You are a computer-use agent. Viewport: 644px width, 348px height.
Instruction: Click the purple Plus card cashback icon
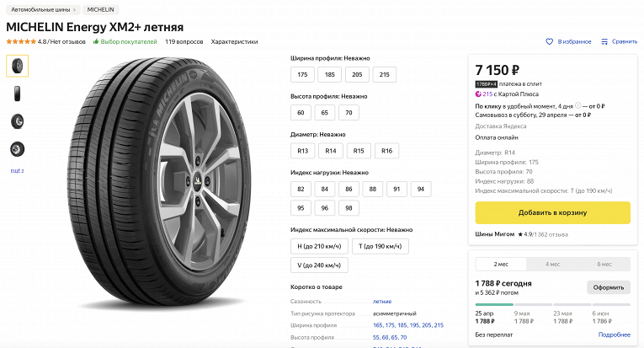coord(478,94)
